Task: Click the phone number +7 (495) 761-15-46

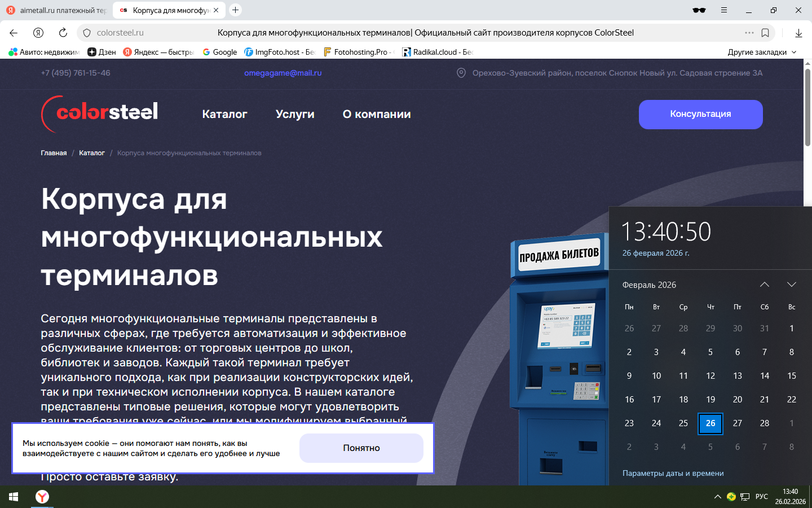Action: coord(76,73)
